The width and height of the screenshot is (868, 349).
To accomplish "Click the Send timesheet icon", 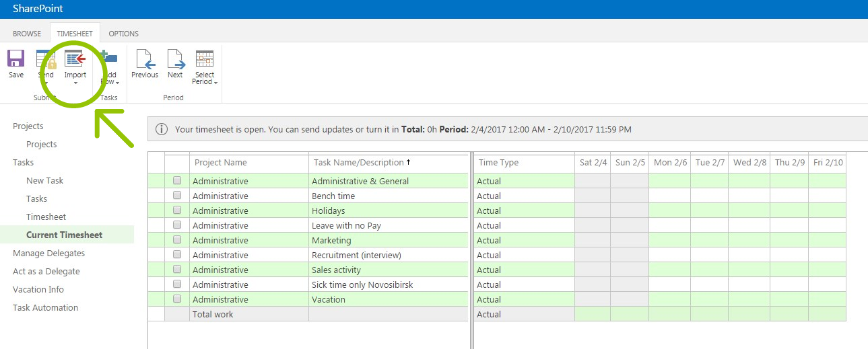I will 46,59.
